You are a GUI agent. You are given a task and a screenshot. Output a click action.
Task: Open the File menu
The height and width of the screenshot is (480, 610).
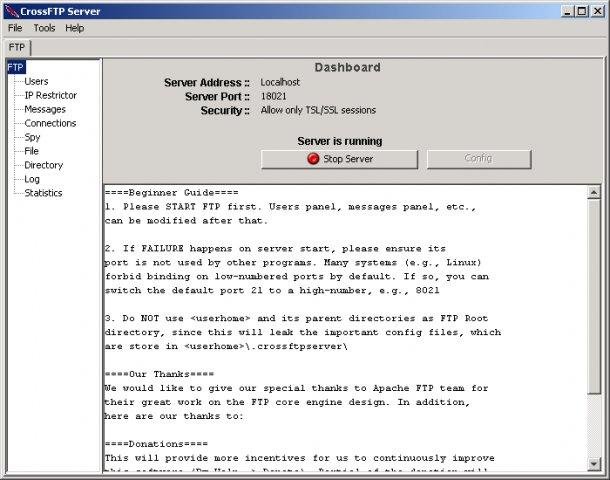tap(15, 28)
